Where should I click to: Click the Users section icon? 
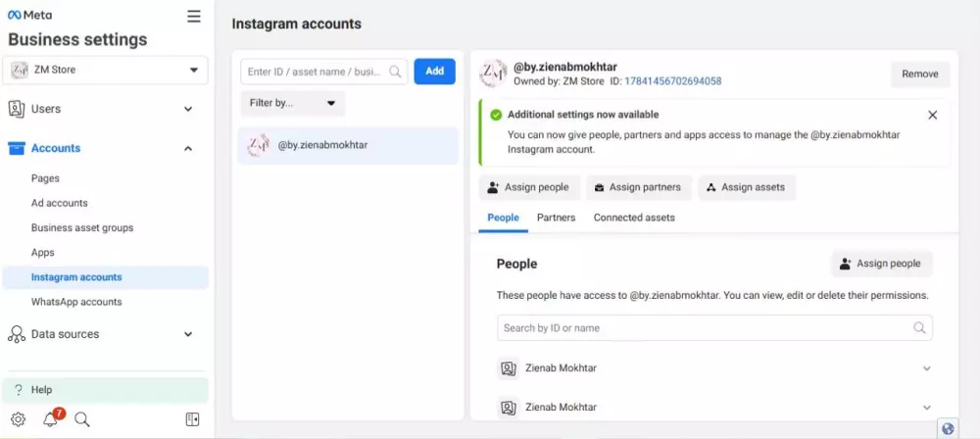click(x=17, y=109)
